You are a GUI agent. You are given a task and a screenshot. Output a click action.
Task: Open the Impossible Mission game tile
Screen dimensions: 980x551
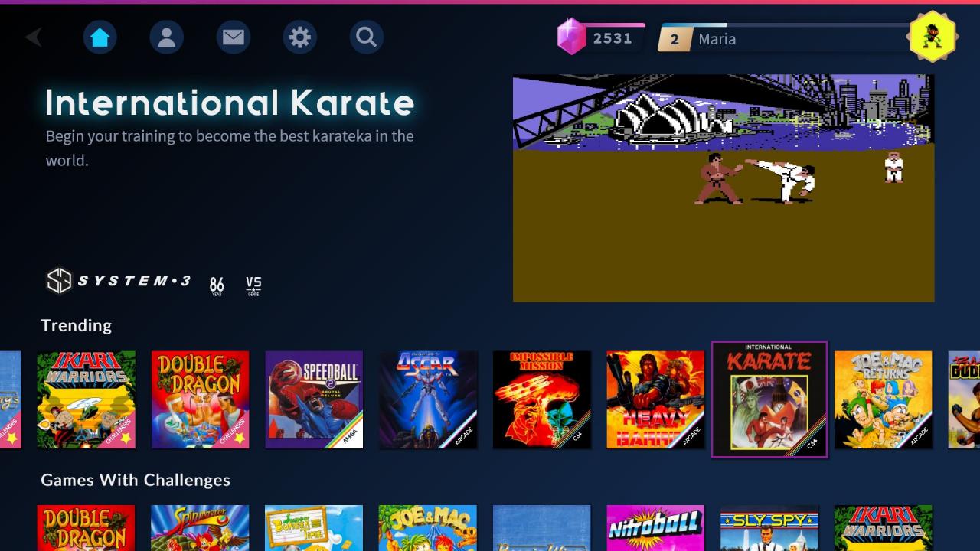pos(542,399)
